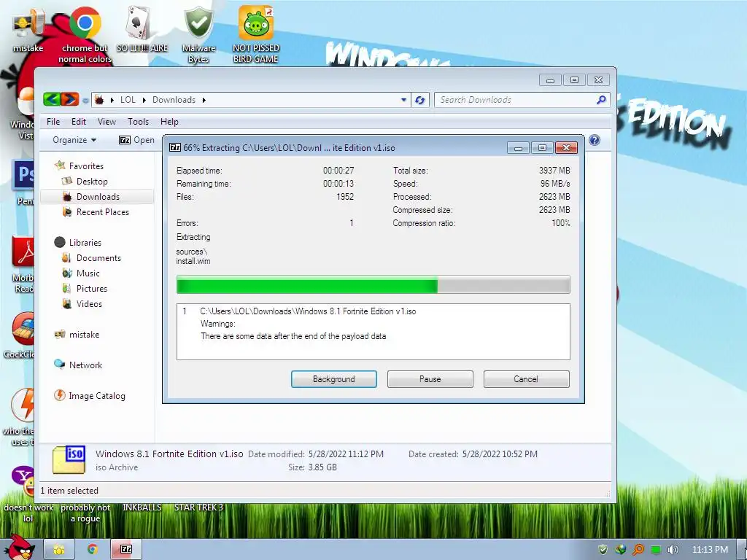
Task: Pause the extraction
Action: (x=430, y=379)
